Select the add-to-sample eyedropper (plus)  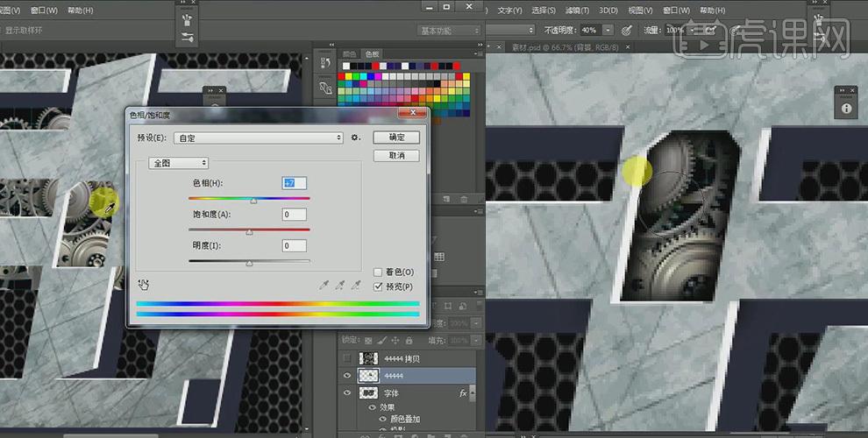coord(340,286)
